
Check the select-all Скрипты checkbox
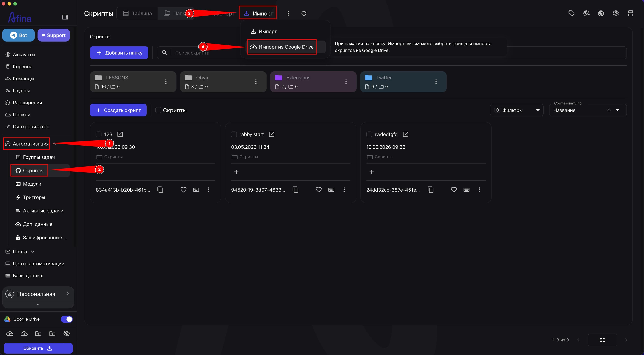tap(158, 110)
